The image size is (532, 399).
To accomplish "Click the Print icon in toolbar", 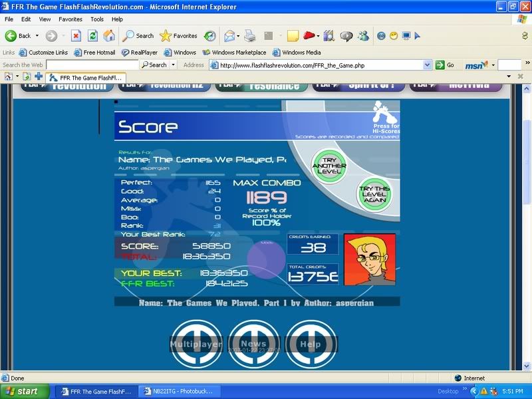I will pos(250,36).
